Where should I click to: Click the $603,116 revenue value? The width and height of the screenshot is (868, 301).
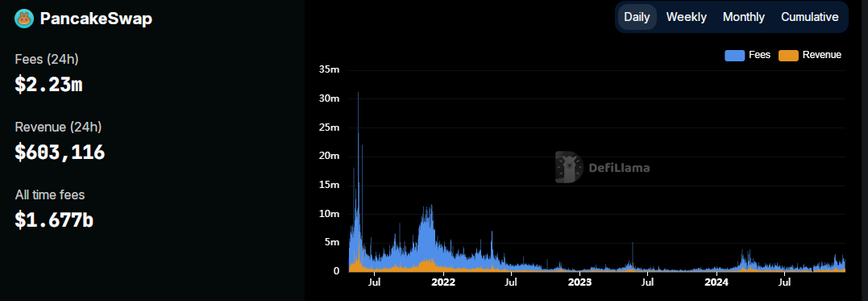(60, 152)
